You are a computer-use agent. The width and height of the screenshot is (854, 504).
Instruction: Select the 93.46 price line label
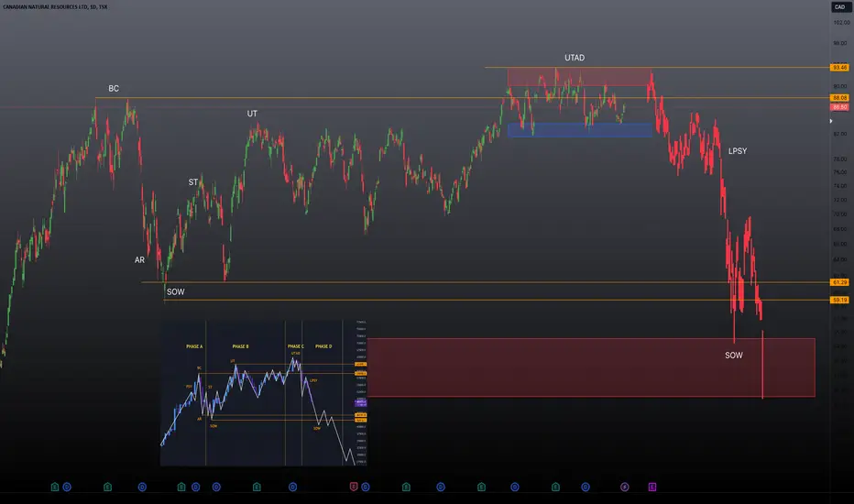pyautogui.click(x=839, y=68)
